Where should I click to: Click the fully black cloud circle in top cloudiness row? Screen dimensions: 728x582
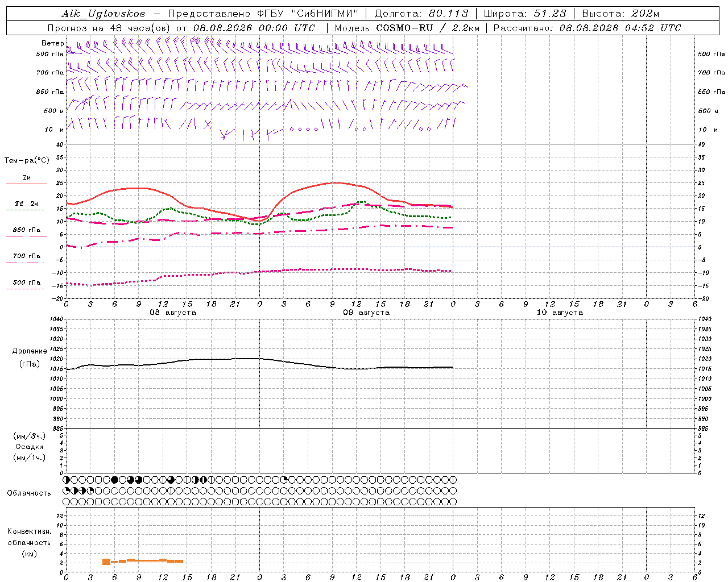[114, 480]
